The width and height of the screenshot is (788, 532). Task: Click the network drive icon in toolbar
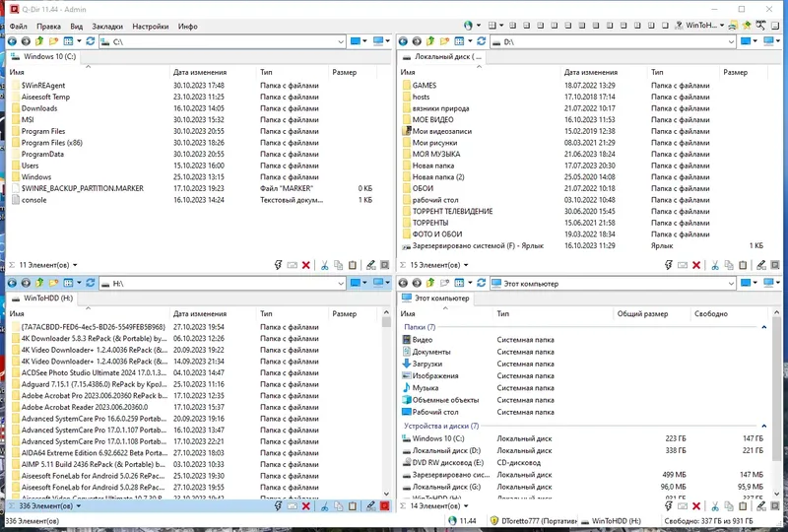tap(733, 26)
